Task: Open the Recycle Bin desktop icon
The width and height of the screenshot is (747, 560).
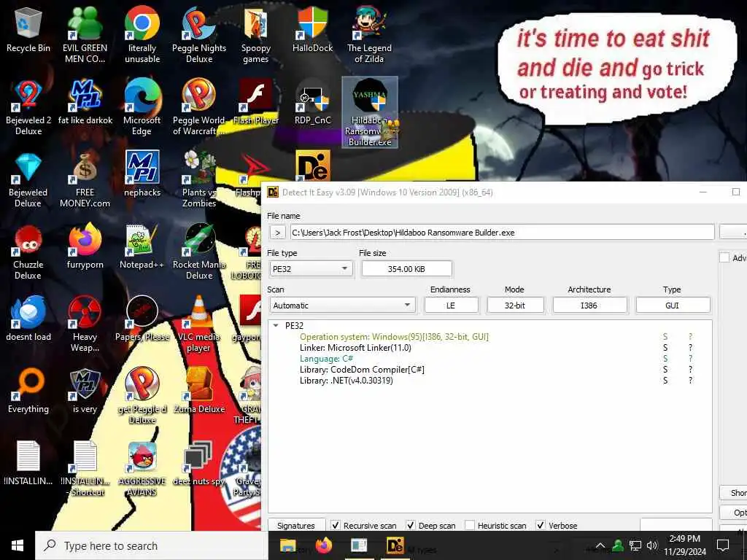Action: [28, 29]
